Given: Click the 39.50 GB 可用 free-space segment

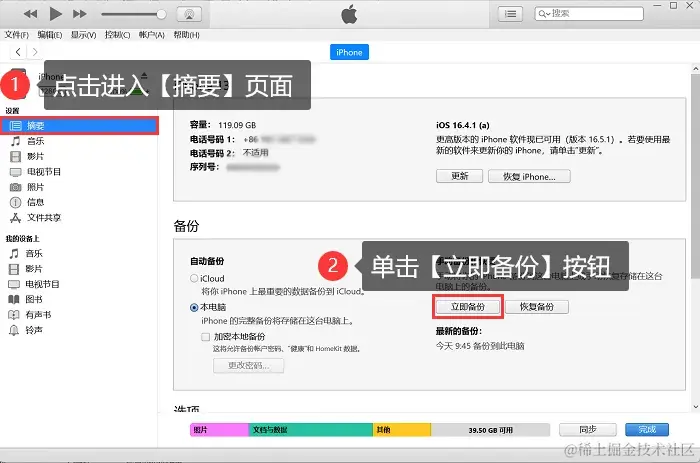Looking at the screenshot, I should [490, 430].
